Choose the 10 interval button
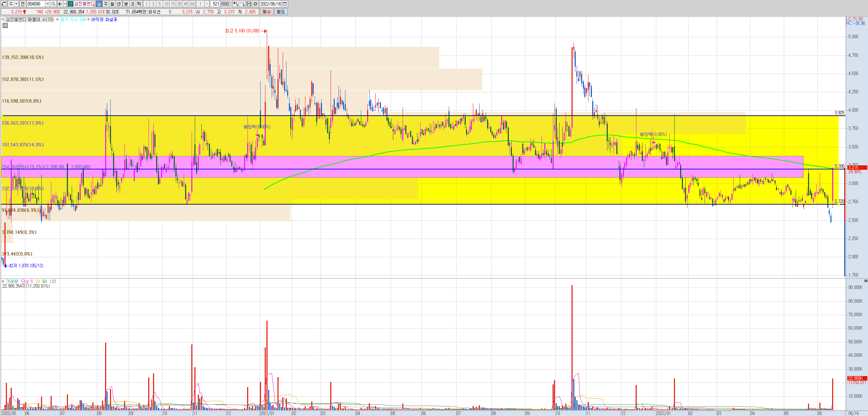Screen dimensions: 868x416 [166, 4]
